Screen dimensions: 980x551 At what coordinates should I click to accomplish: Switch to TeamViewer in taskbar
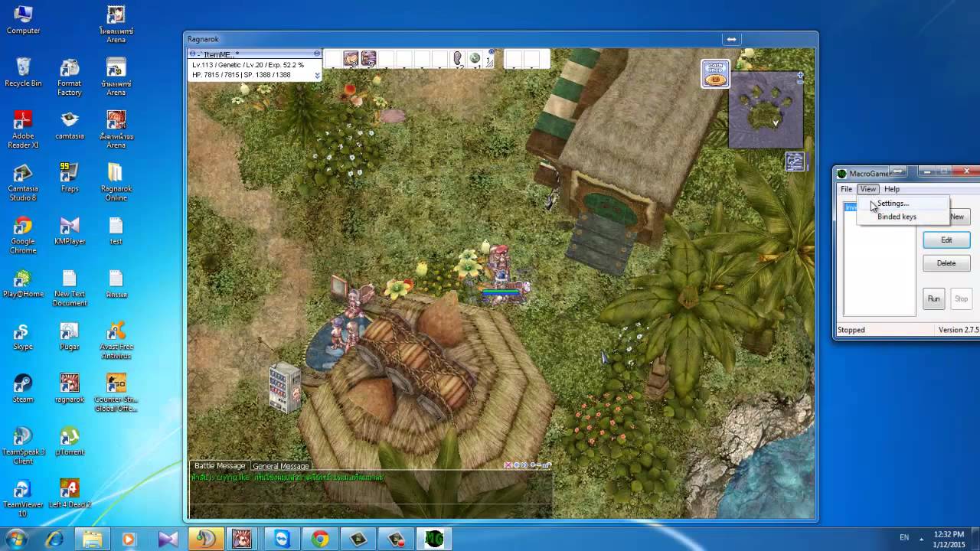point(282,539)
